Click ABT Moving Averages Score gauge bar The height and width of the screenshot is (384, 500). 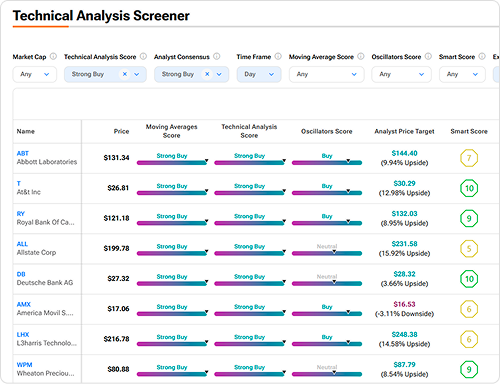[172, 163]
